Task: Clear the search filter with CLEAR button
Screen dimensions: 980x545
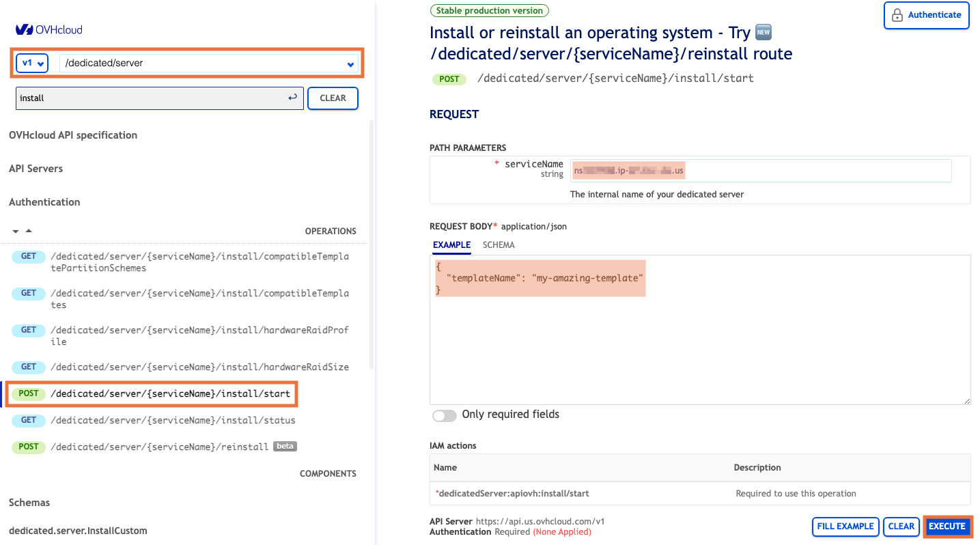Action: click(333, 98)
